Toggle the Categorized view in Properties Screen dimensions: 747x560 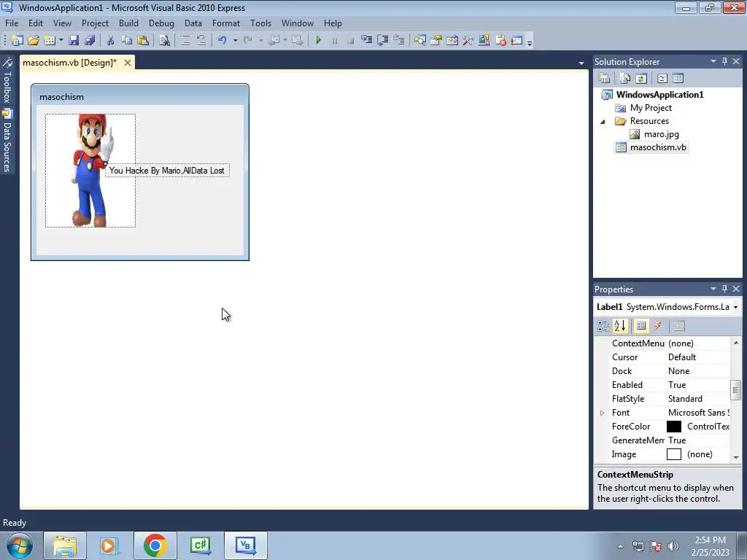click(603, 326)
